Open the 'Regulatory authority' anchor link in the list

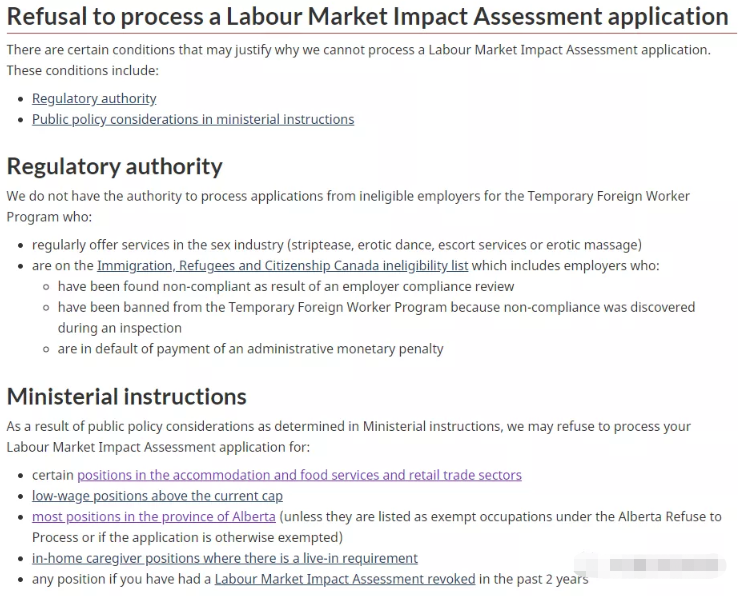[x=94, y=98]
